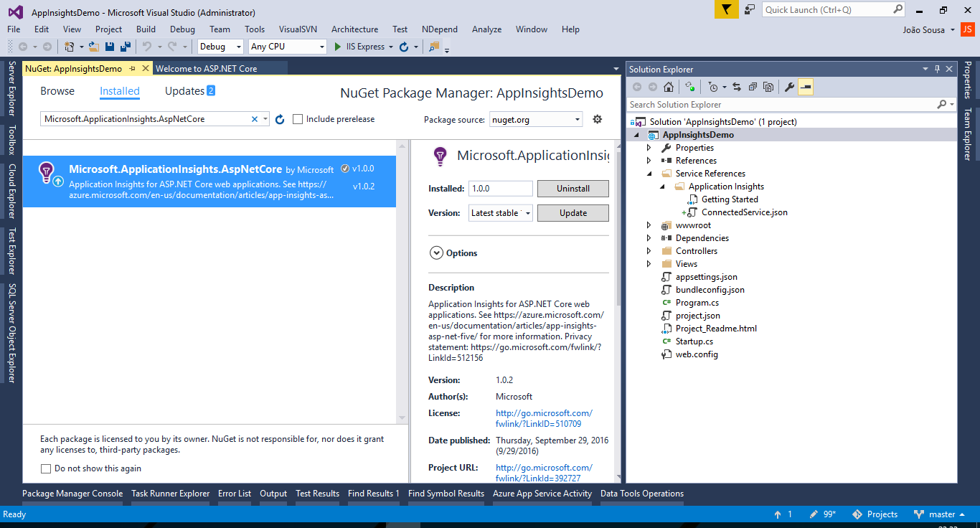
Task: Expand the Views folder arrow
Action: tap(649, 264)
